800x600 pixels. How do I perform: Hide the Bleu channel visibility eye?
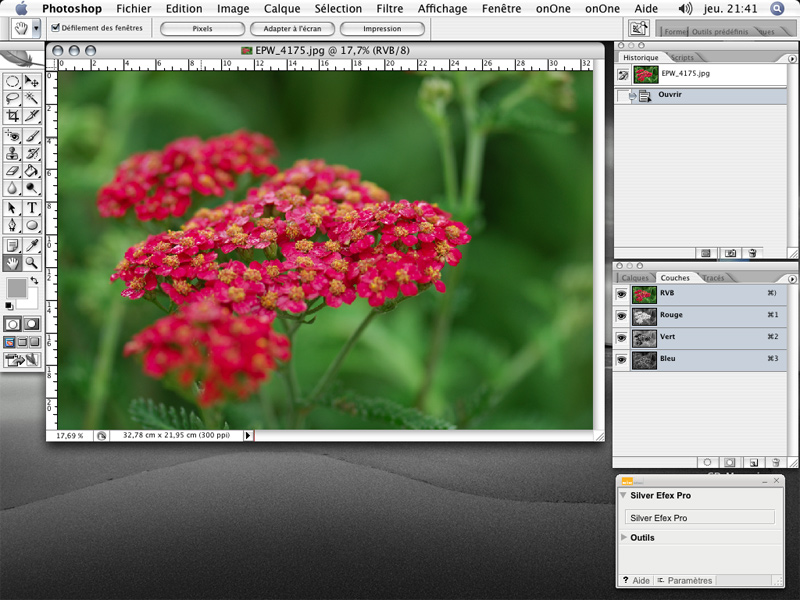click(621, 360)
